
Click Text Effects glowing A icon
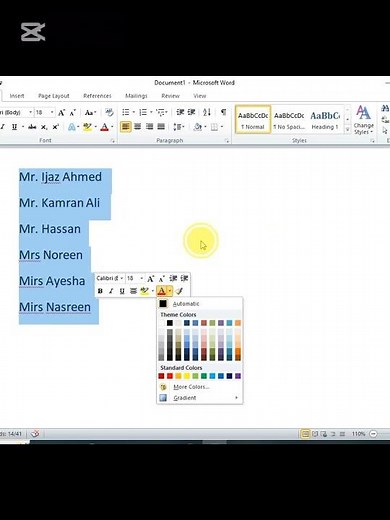click(x=72, y=127)
